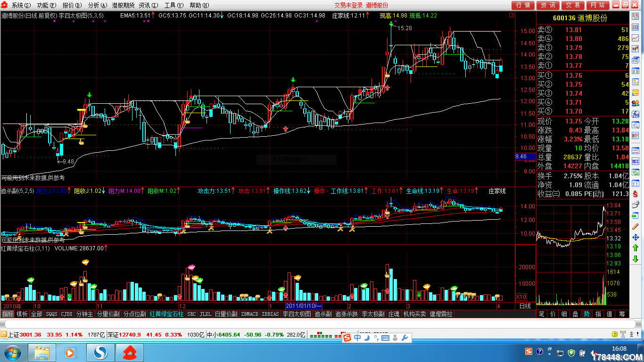Viewport: 644px width, 362px height.
Task: Open the 系统 menu
Action: point(21,5)
